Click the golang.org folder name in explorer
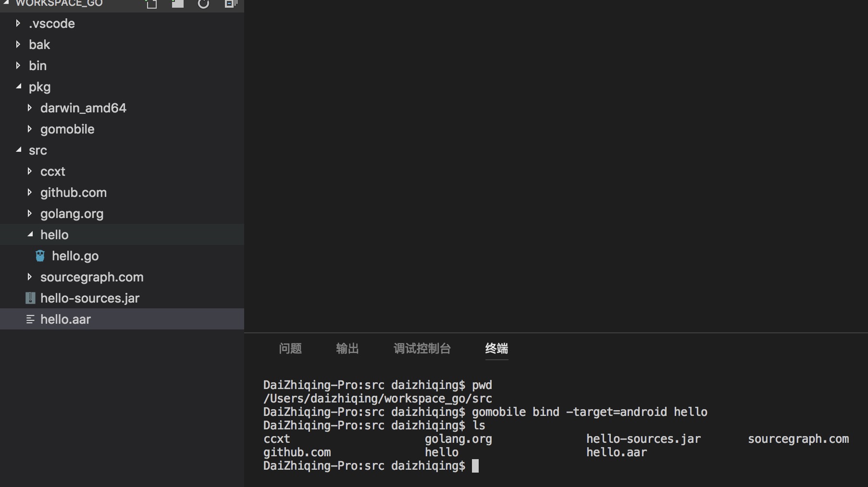 (x=72, y=214)
